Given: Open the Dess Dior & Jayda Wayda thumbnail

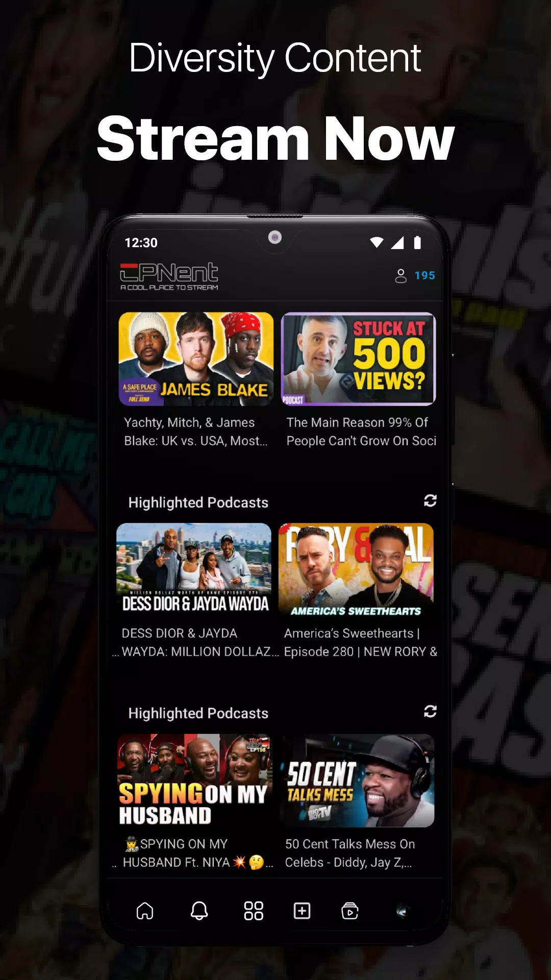Looking at the screenshot, I should [x=194, y=570].
